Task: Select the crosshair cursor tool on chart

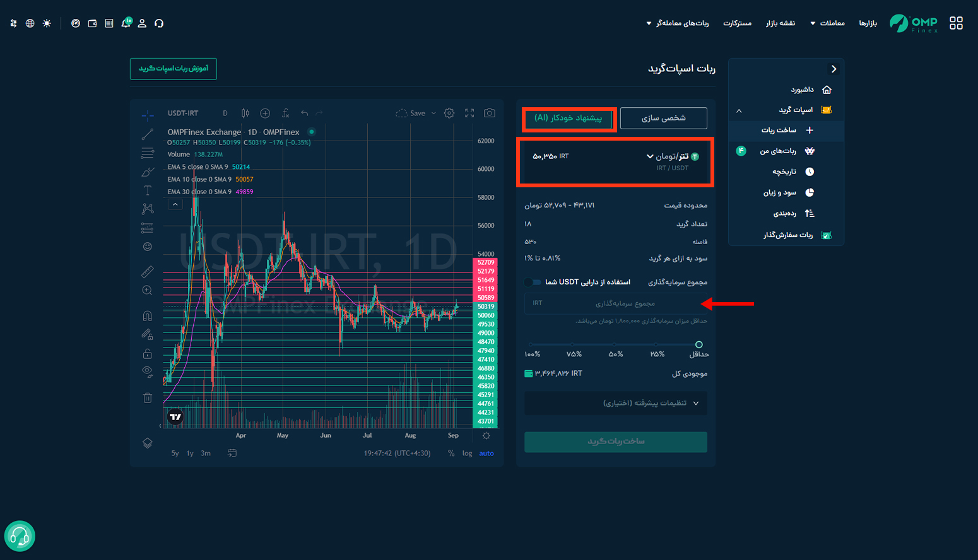Action: tap(147, 115)
